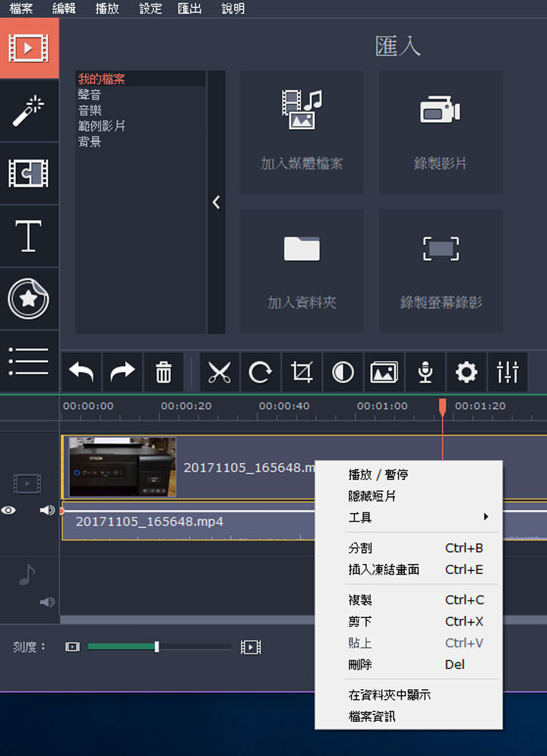Viewport: 547px width, 756px height.
Task: Click the Redo arrow button
Action: click(x=122, y=372)
